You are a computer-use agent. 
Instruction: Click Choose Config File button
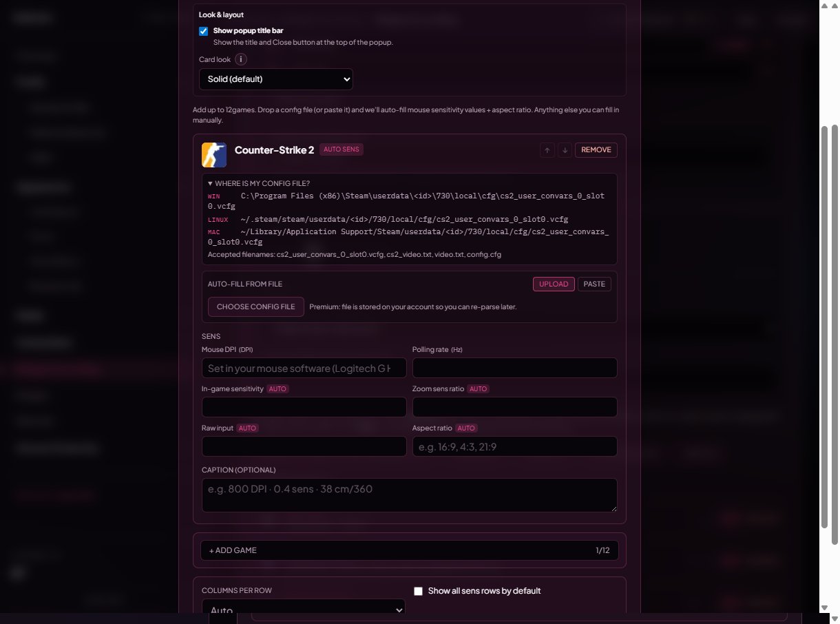tap(255, 306)
